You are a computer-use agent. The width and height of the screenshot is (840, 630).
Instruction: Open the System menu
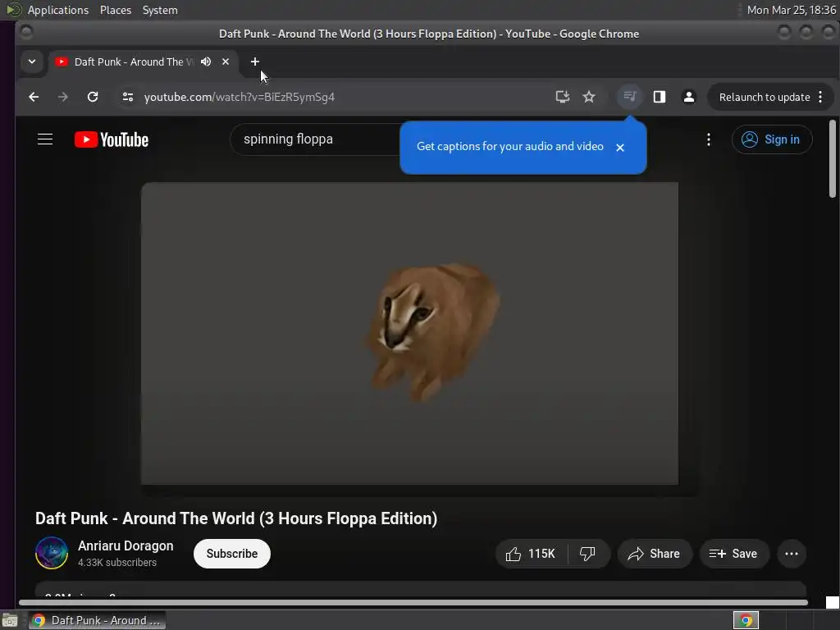pyautogui.click(x=160, y=10)
